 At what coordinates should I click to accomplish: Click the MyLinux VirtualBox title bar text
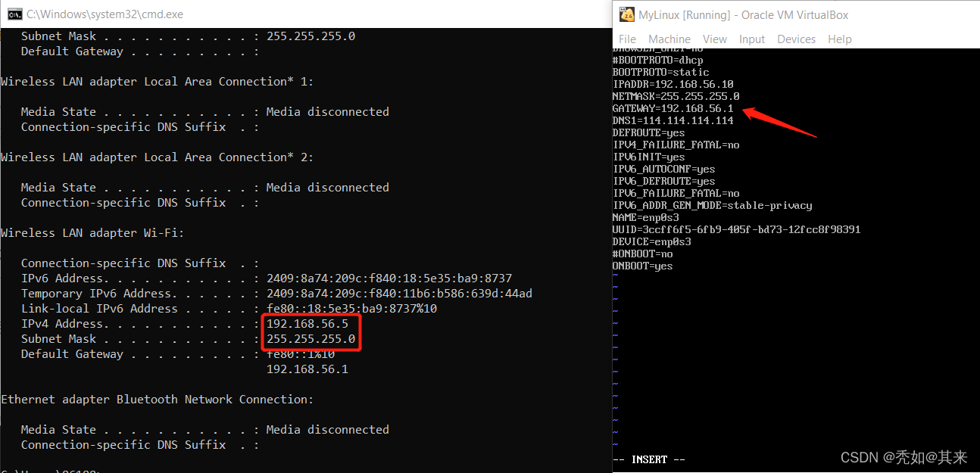pos(744,14)
